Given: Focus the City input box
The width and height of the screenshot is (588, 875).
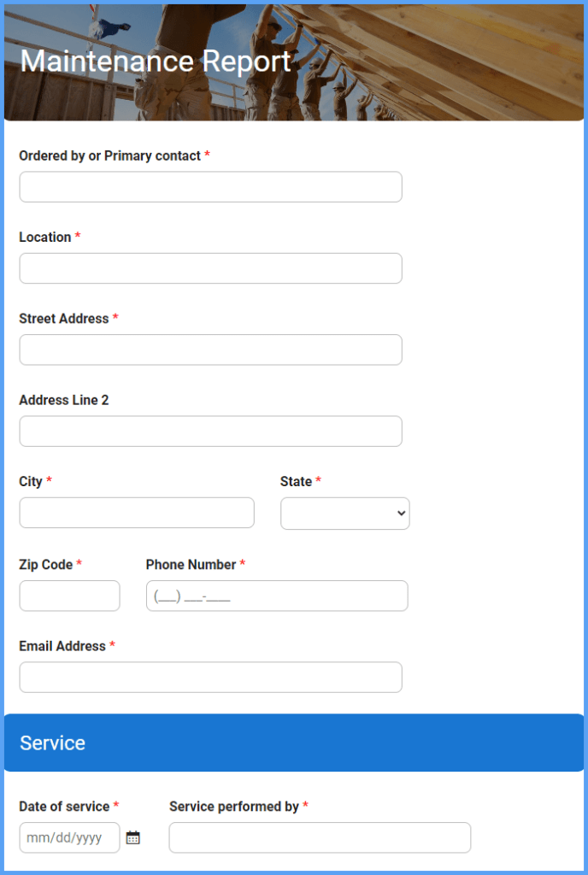Looking at the screenshot, I should coord(137,513).
